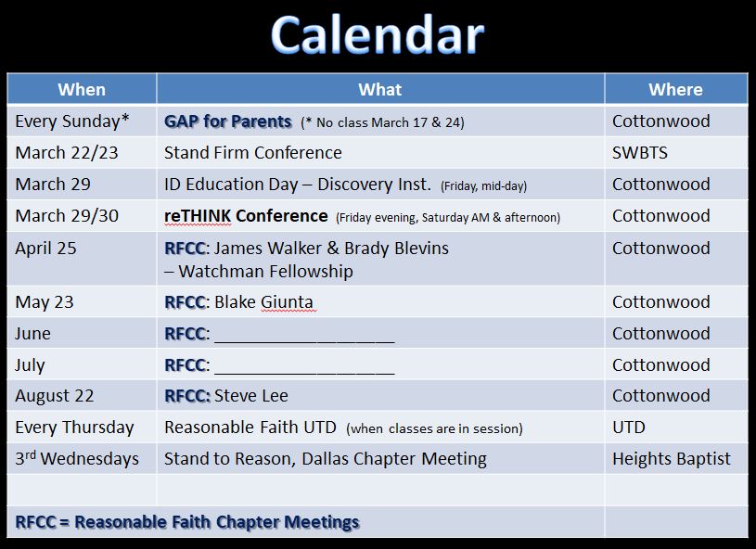Select the "Heights Baptist" location cell
Screen dimensions: 756x549
click(x=672, y=459)
